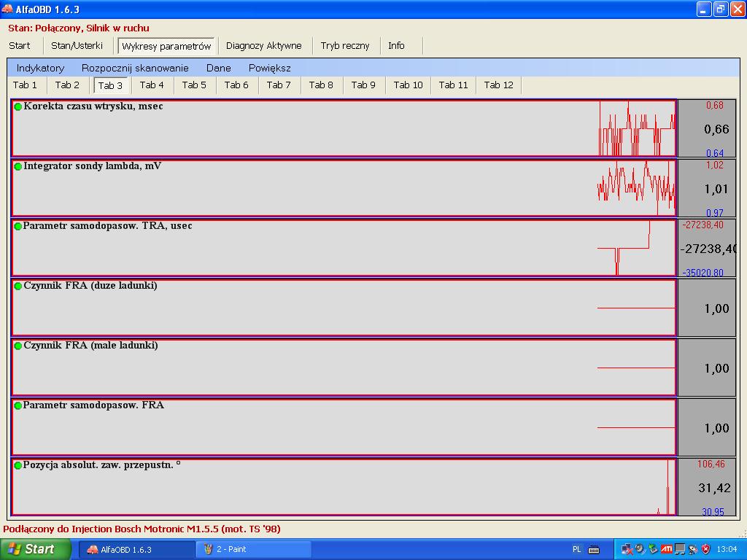Click the red security shield tray icon

[x=705, y=549]
